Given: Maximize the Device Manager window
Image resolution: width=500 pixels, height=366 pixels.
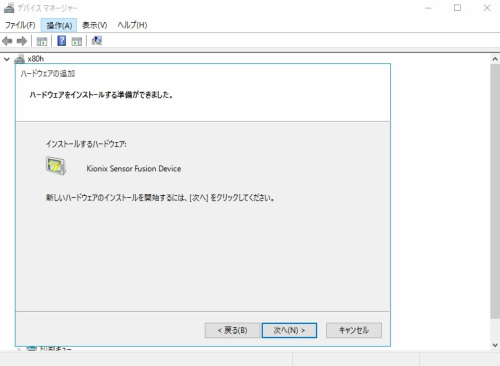Looking at the screenshot, I should pyautogui.click(x=458, y=8).
